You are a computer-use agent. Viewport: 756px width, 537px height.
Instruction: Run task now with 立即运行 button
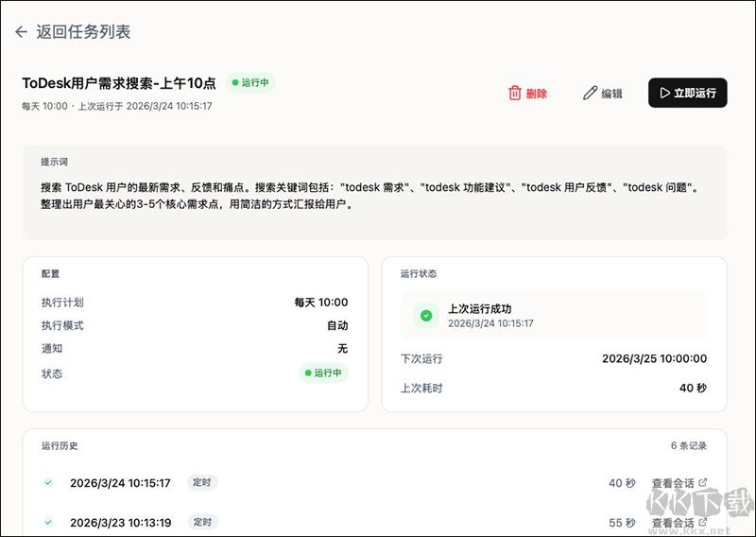click(688, 93)
